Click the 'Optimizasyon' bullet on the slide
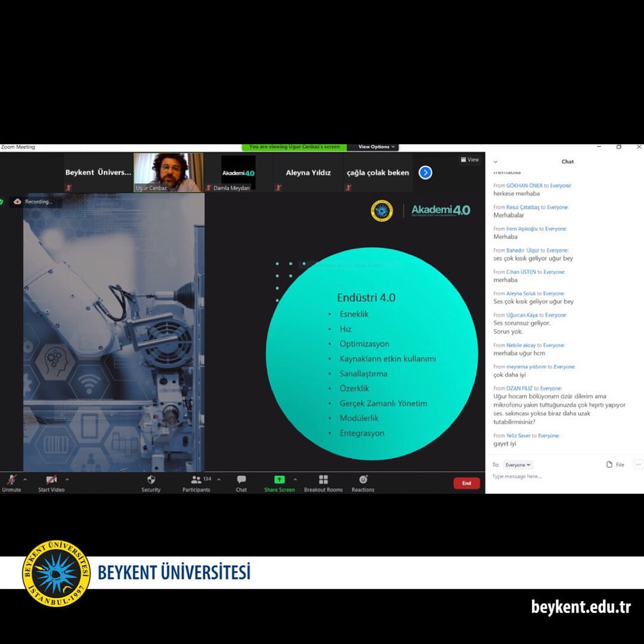 click(364, 344)
